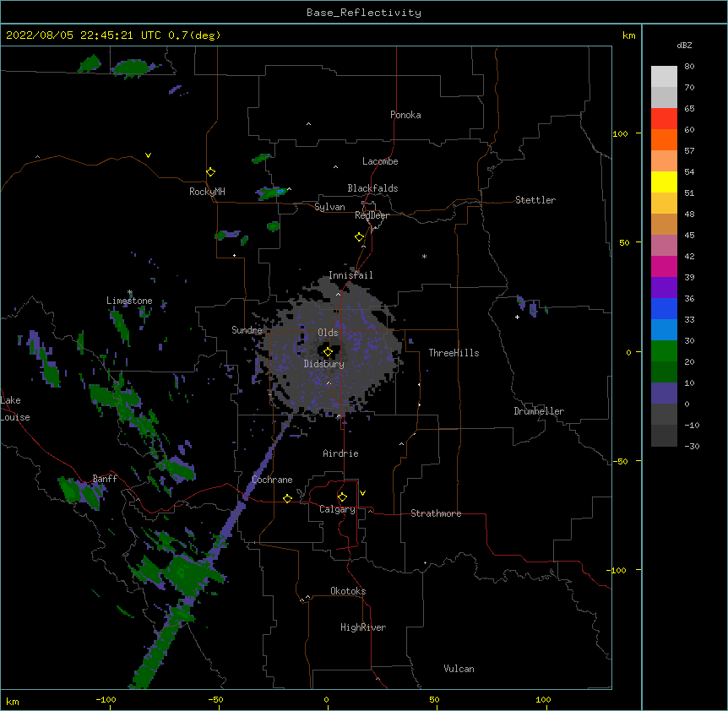Click the Vulcan label
728x711 pixels.
(x=459, y=669)
